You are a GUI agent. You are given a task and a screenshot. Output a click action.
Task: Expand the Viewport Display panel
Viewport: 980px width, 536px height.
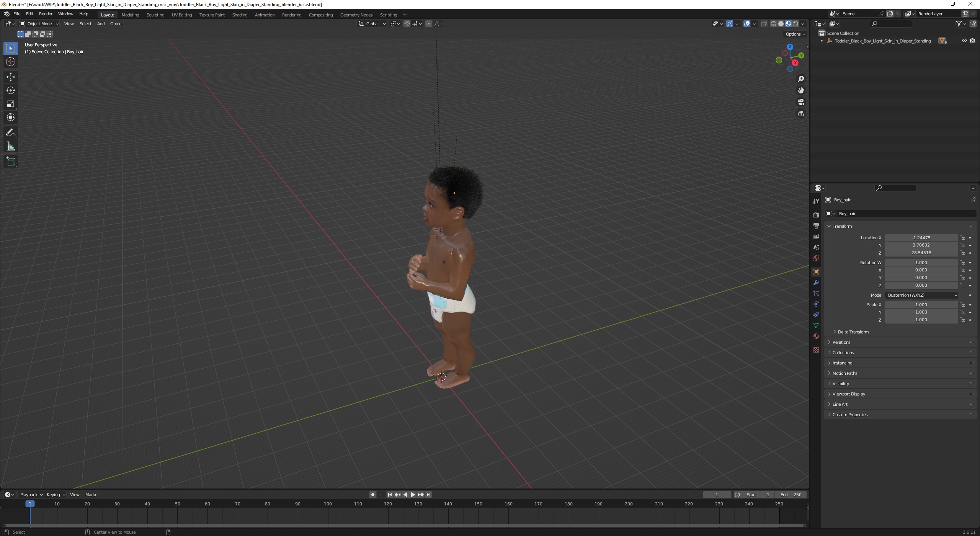pos(848,394)
